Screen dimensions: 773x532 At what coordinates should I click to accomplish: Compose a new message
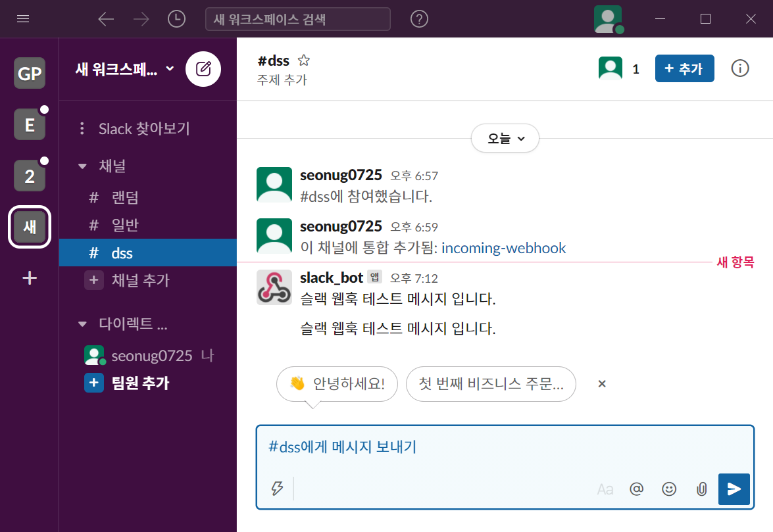[x=203, y=69]
